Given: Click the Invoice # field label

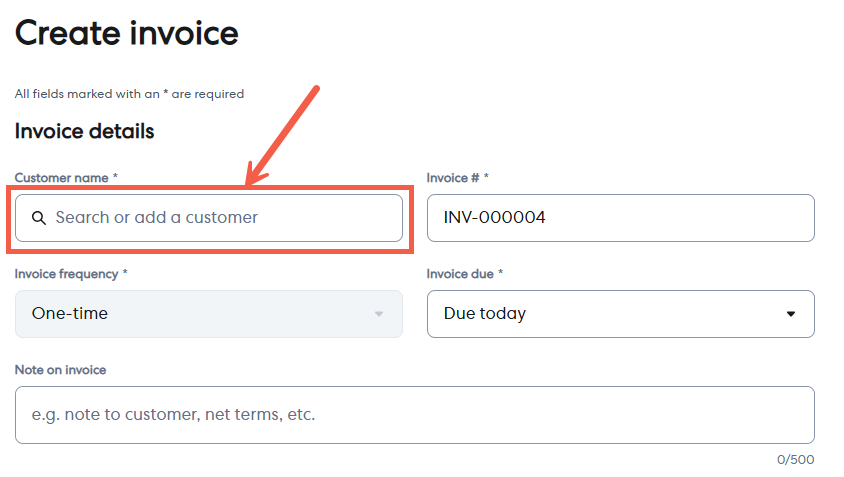Looking at the screenshot, I should (x=454, y=178).
